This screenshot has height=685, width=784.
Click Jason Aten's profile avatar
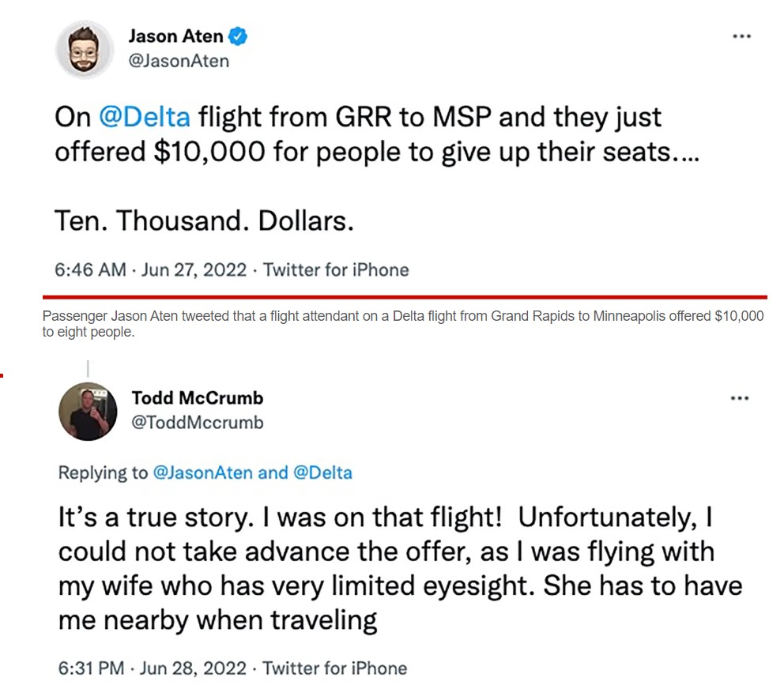(83, 48)
